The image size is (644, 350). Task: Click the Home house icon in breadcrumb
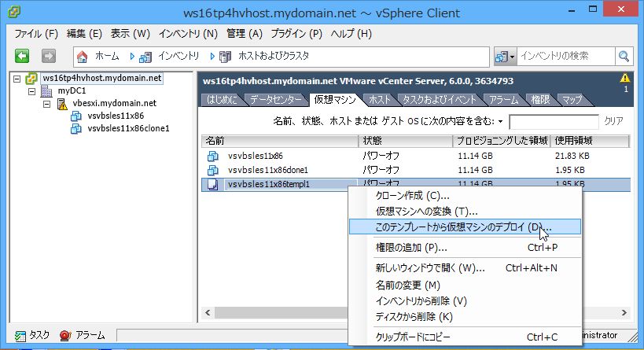pos(82,57)
